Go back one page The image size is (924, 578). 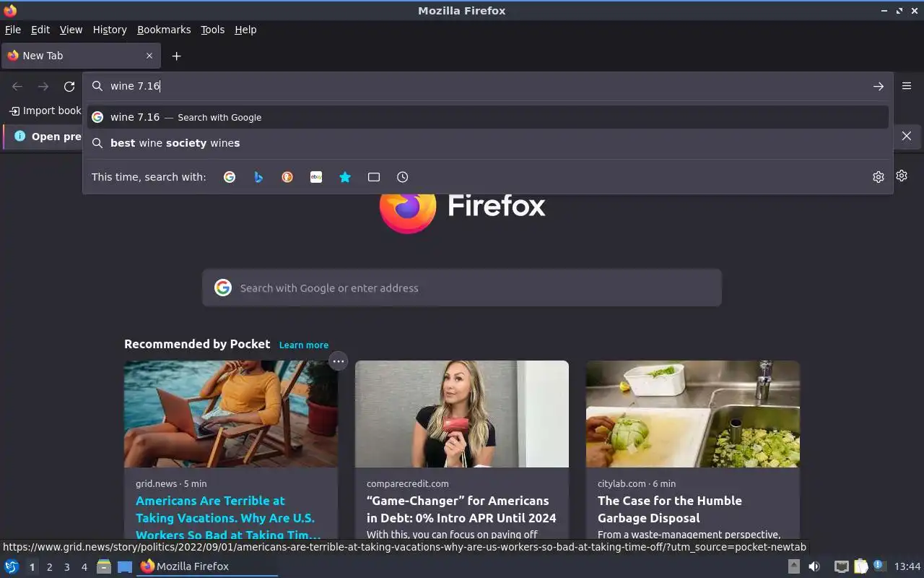click(17, 87)
